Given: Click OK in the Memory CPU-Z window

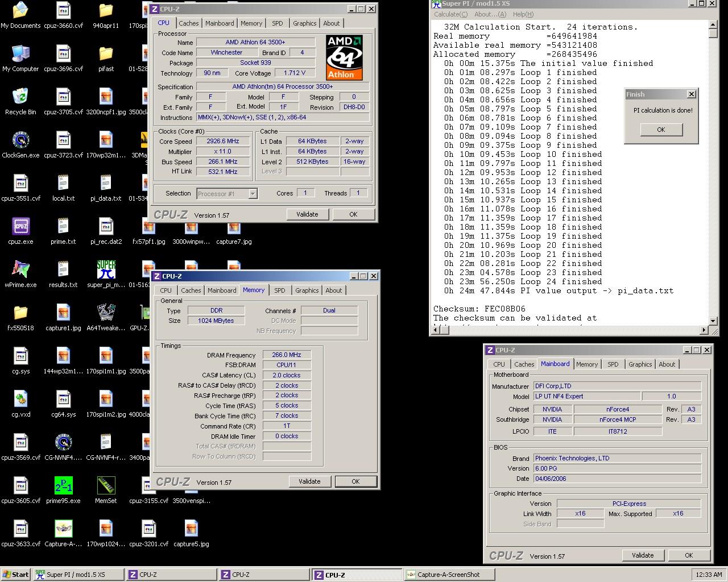Looking at the screenshot, I should (x=355, y=481).
